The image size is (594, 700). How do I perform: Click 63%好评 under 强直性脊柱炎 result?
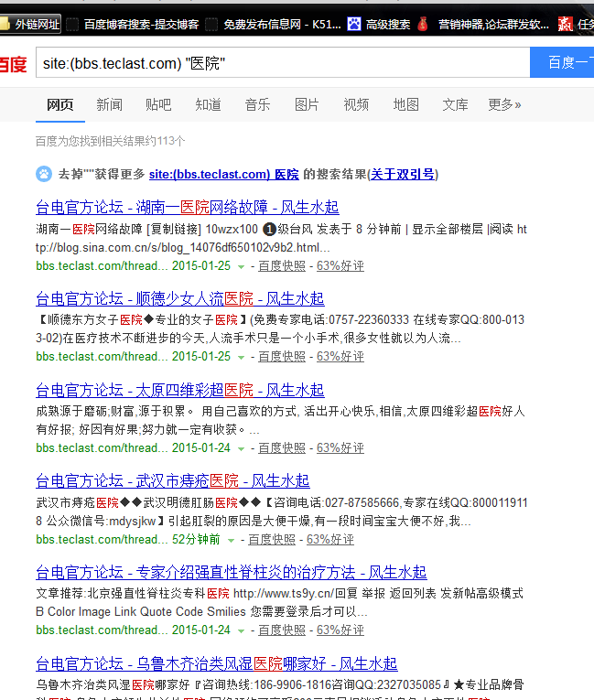tap(340, 630)
